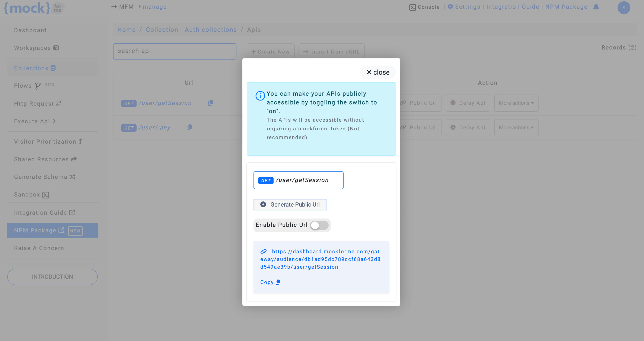Expand More actions for the /user/:any row
644x341 pixels.
click(x=516, y=127)
